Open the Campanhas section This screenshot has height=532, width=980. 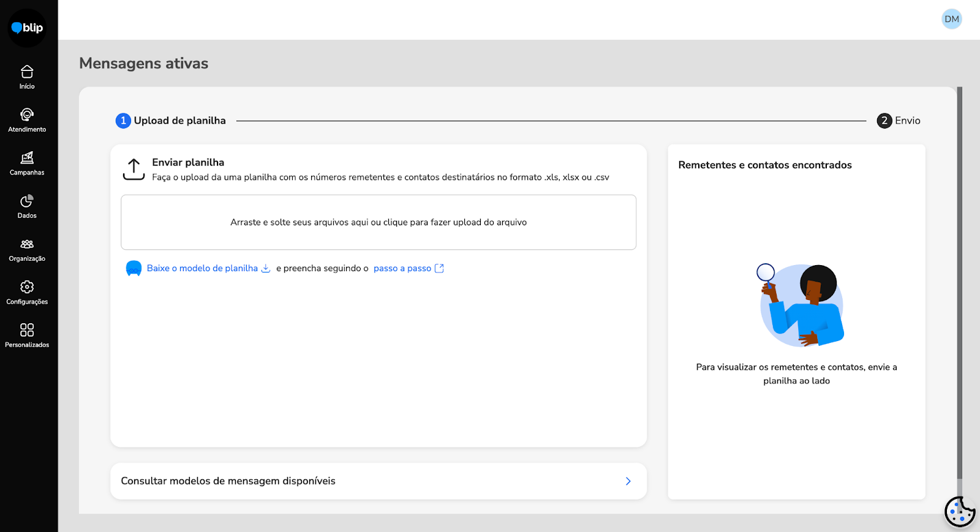[x=27, y=163]
